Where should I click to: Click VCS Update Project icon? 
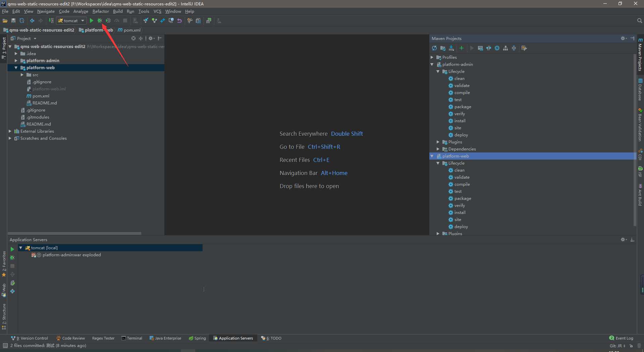coord(146,20)
